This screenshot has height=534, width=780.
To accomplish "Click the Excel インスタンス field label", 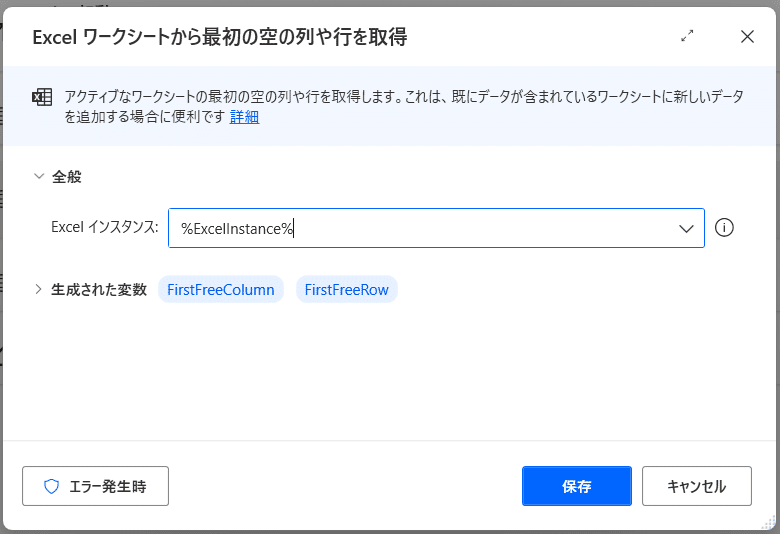I will point(104,227).
